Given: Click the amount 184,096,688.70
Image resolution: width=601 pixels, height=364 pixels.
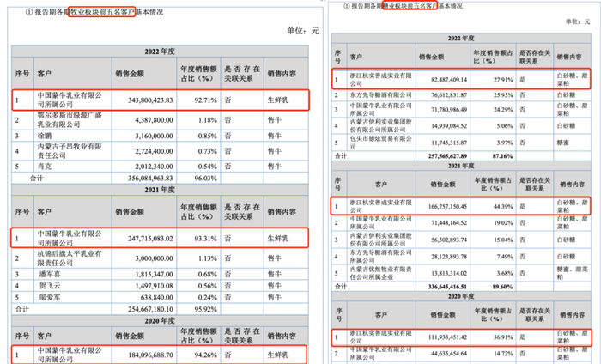Looking at the screenshot, I should (150, 355).
